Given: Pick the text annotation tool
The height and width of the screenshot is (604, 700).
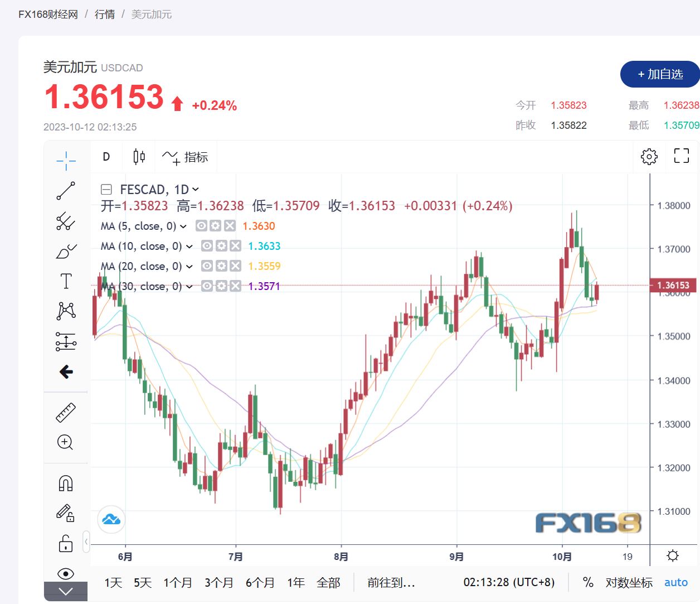Looking at the screenshot, I should [x=66, y=281].
